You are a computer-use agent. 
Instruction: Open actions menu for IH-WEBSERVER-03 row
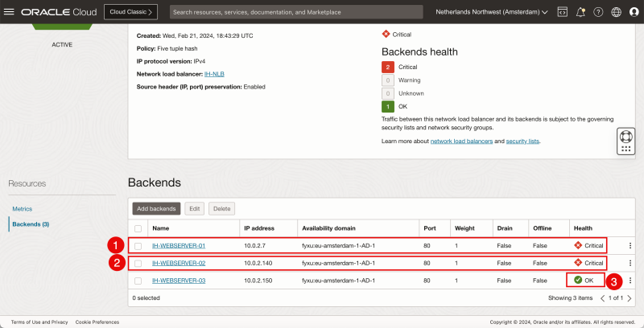tap(630, 281)
